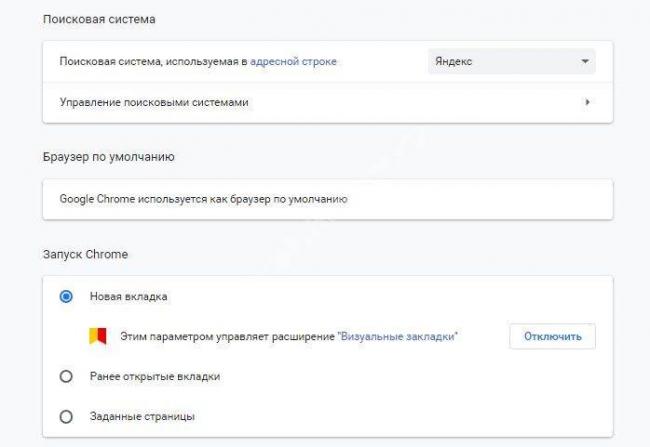The width and height of the screenshot is (650, 447).
Task: Click the Визуальные закладки bookmark icon
Action: pyautogui.click(x=98, y=336)
